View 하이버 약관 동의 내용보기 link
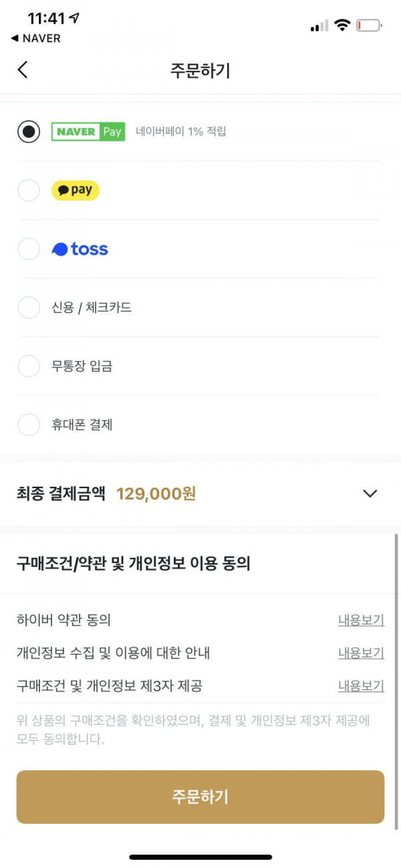Image resolution: width=401 pixels, height=868 pixels. point(361,620)
